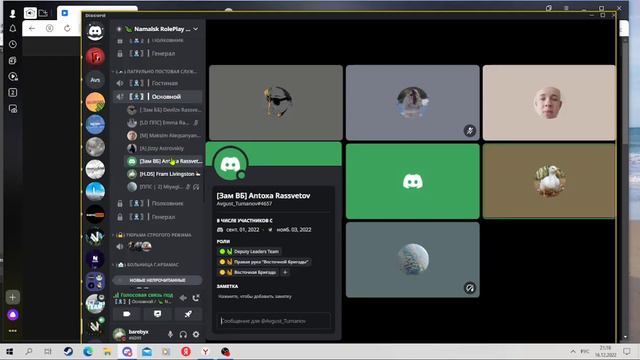Open Microsoft Edge from the taskbar
Viewport: 640px width, 360px height.
(x=88, y=351)
